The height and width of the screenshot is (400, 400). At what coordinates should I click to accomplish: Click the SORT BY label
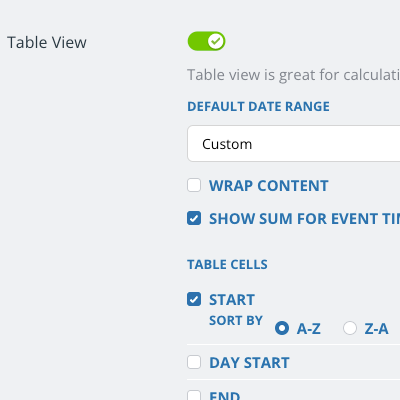point(236,320)
